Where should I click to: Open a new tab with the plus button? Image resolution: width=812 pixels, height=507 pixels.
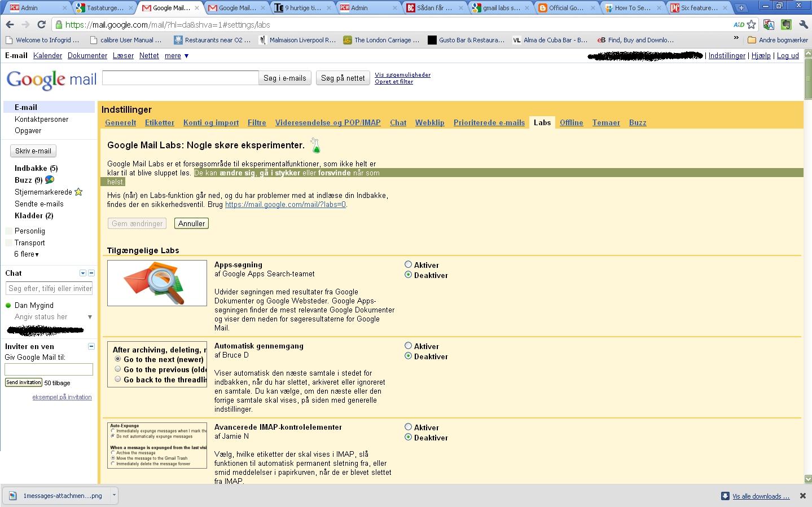coord(741,8)
